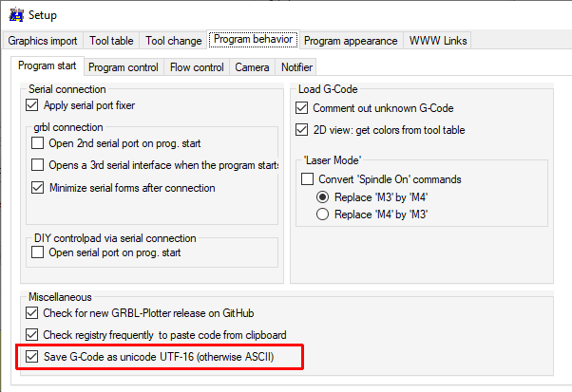Toggle Apply serial port fixer checkbox
The width and height of the screenshot is (572, 392).
tap(35, 105)
